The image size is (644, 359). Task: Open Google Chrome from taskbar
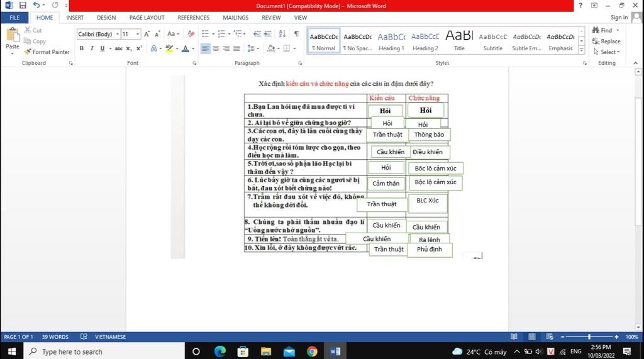click(312, 351)
